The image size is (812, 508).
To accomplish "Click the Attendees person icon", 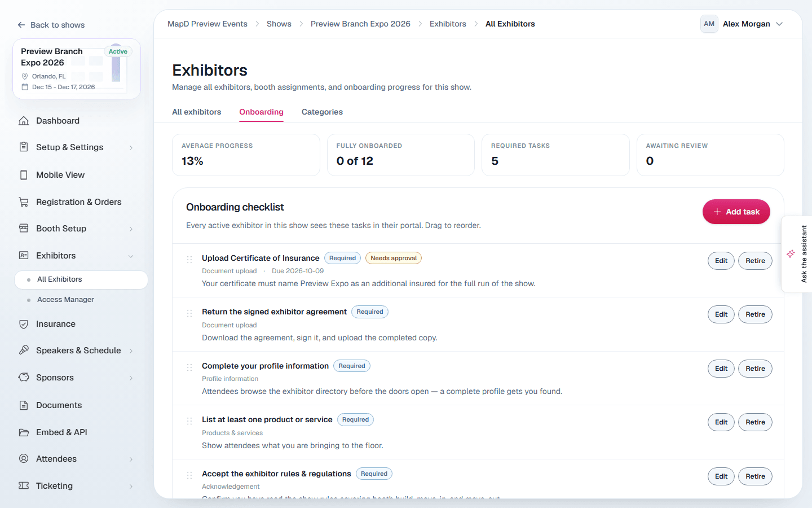I will pyautogui.click(x=24, y=459).
